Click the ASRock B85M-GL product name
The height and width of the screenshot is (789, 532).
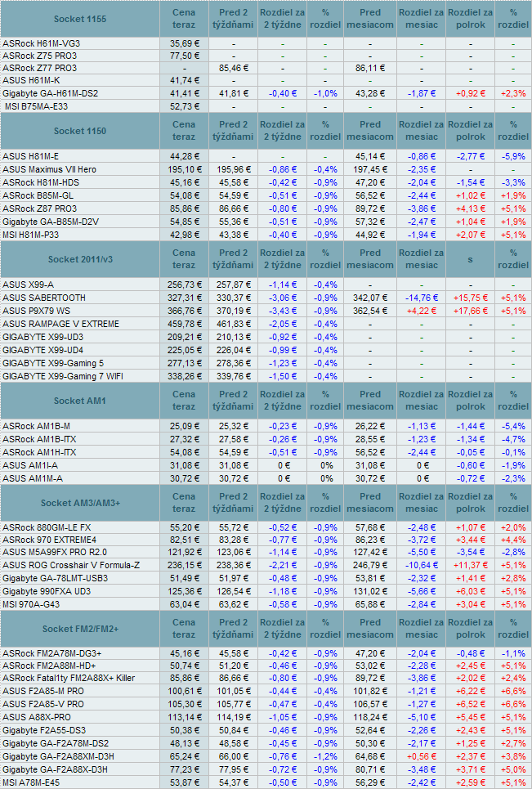pos(38,195)
